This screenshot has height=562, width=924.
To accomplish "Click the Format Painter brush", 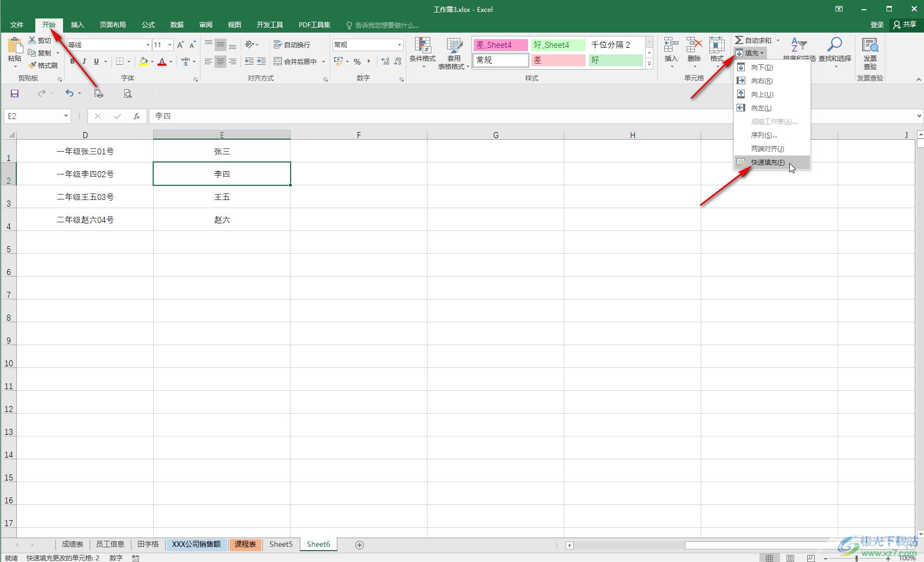I will (x=43, y=66).
